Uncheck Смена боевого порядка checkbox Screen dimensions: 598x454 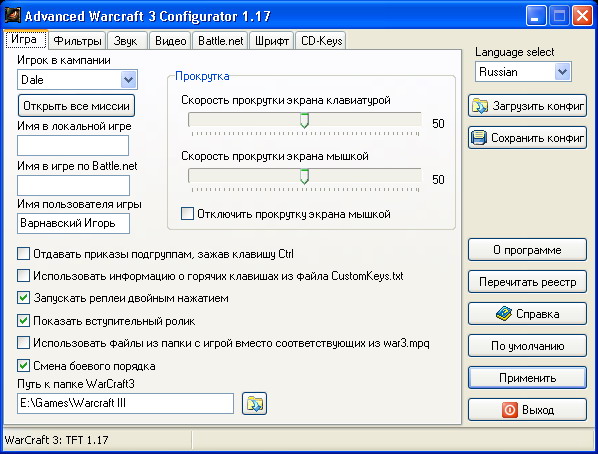23,365
